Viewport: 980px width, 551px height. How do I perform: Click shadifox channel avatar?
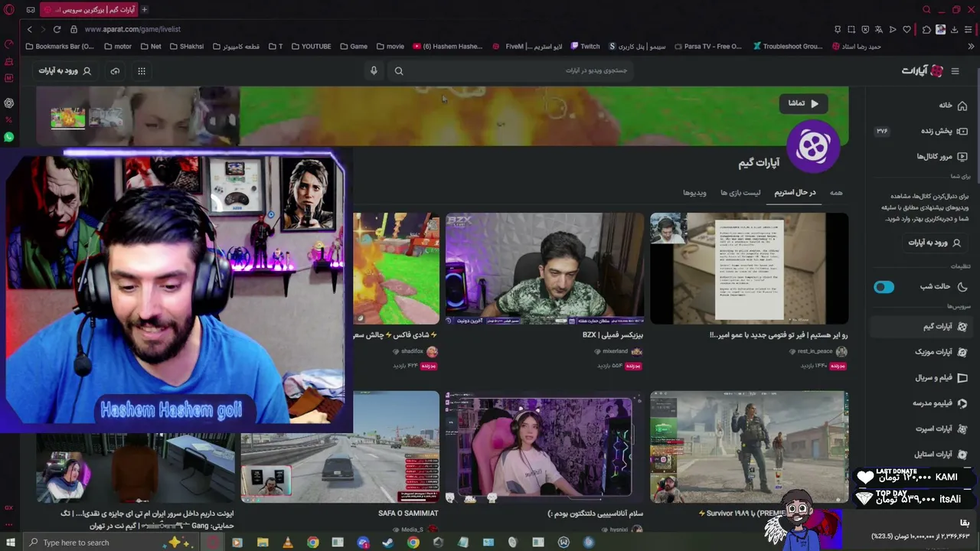(x=432, y=351)
